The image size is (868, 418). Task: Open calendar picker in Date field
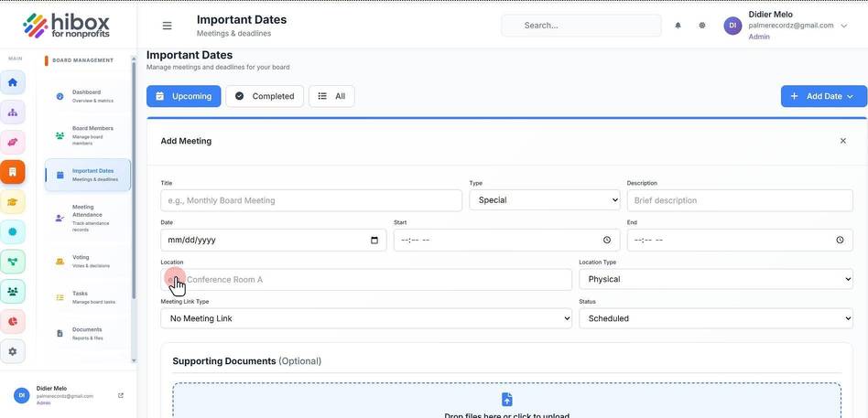pos(374,240)
